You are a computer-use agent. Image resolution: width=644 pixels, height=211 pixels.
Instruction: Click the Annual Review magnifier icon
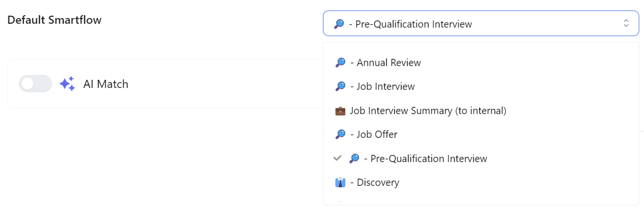[340, 62]
